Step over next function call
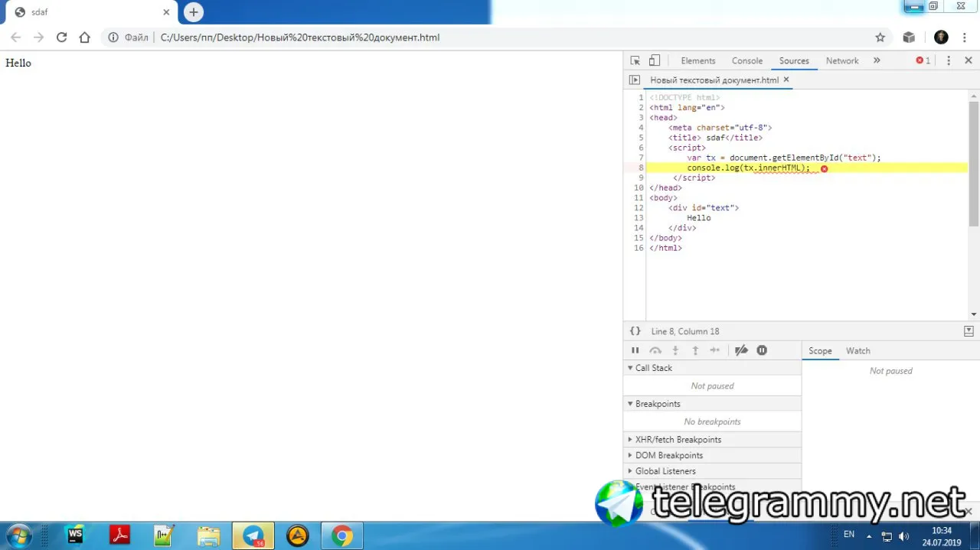 [655, 350]
